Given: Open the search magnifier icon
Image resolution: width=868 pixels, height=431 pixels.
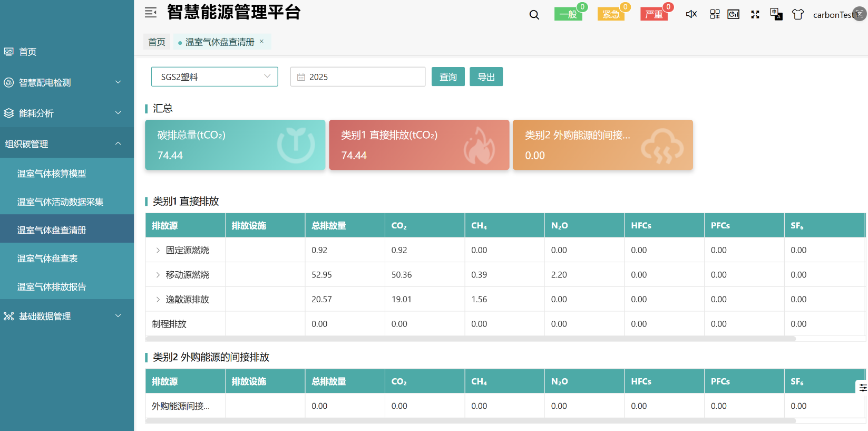Looking at the screenshot, I should point(534,15).
